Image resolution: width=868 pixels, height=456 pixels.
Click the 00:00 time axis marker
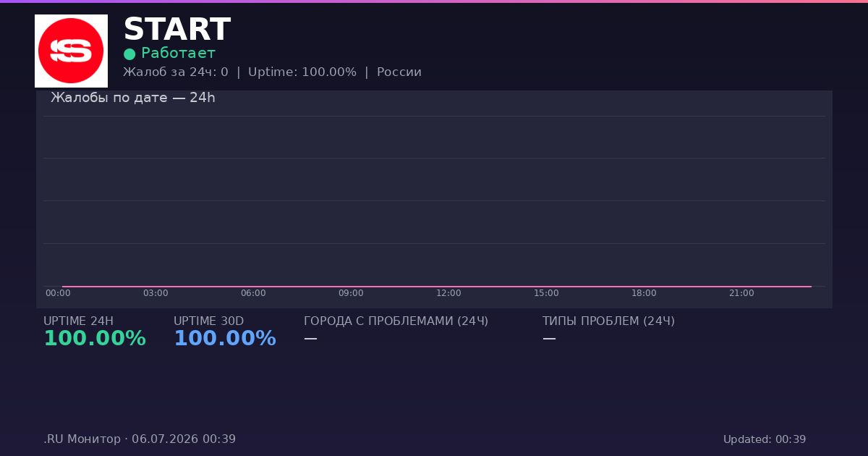(x=58, y=293)
